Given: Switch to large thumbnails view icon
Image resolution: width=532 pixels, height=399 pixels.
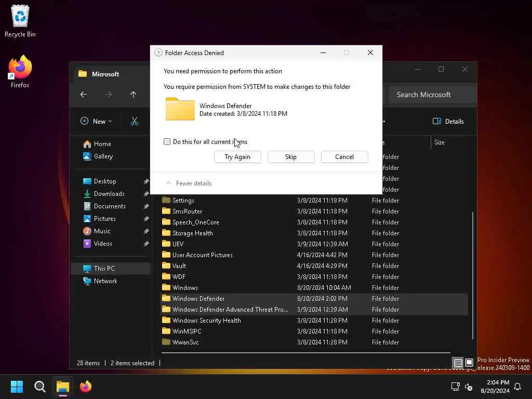Looking at the screenshot, I should [469, 363].
